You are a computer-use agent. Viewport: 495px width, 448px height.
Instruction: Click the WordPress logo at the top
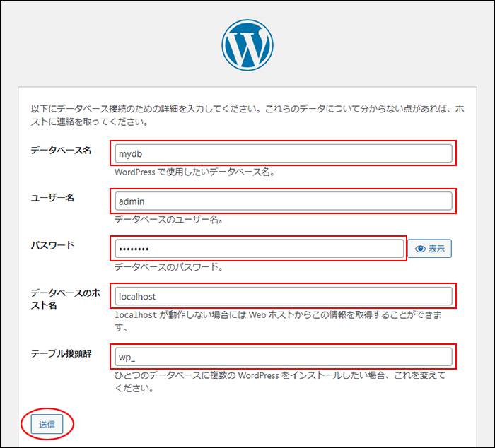pos(247,44)
